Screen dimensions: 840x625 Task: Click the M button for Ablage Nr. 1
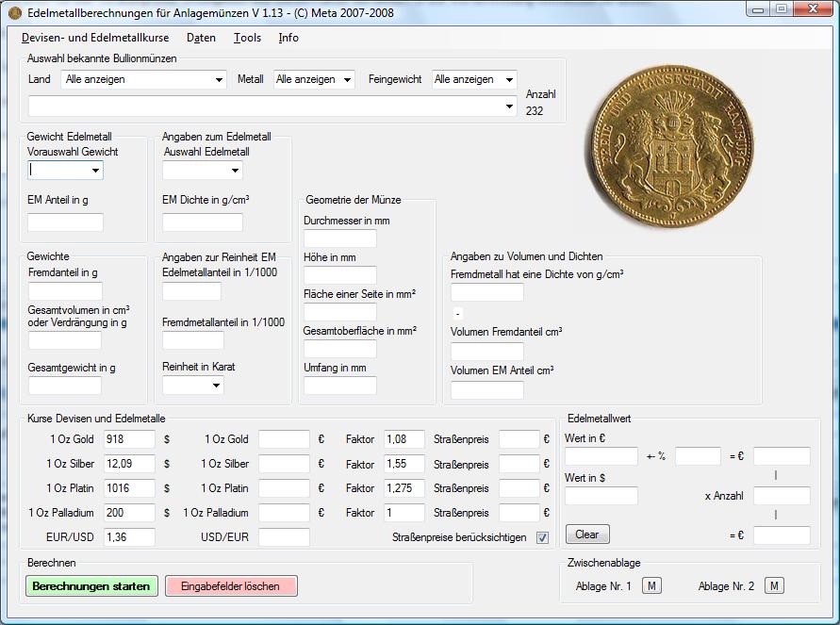click(x=651, y=586)
